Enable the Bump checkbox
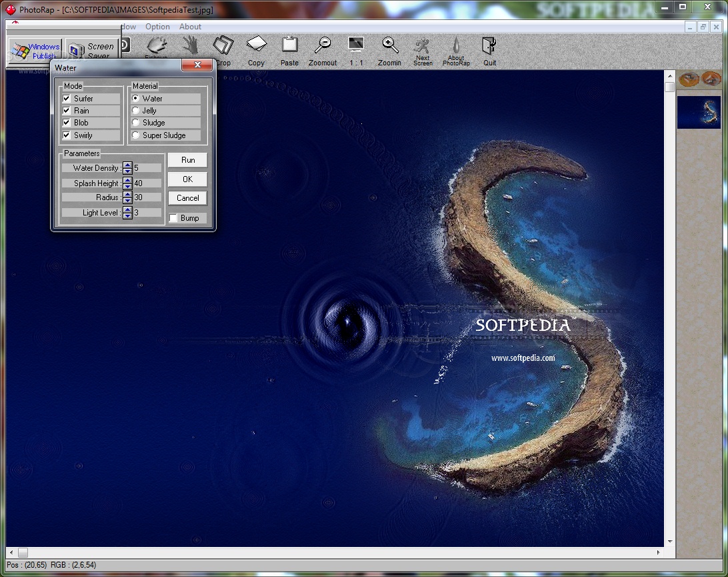 [x=173, y=218]
